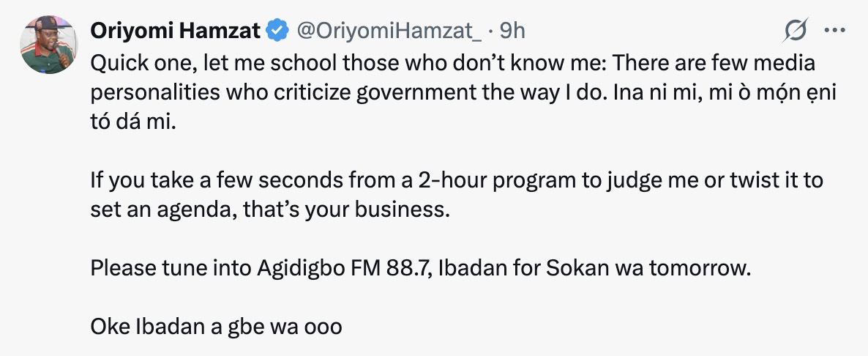Click the line "set an agenda, that's your business."

[x=268, y=210]
